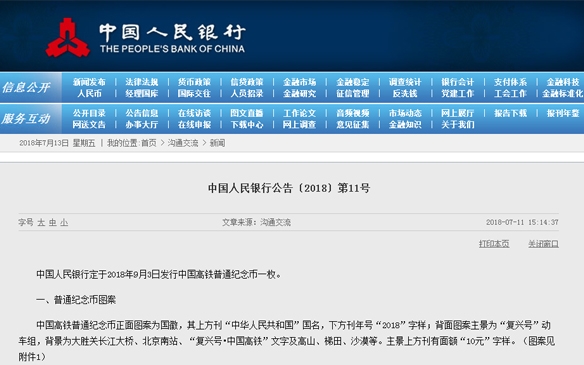Set font size to small (小)
The image size is (584, 365).
(x=64, y=222)
